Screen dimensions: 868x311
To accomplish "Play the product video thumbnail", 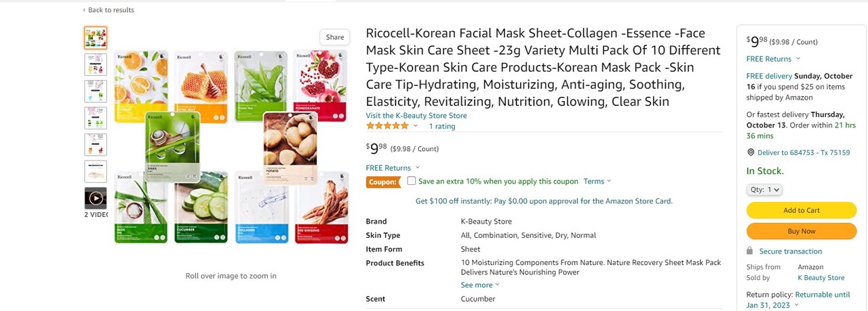I will pos(96,198).
